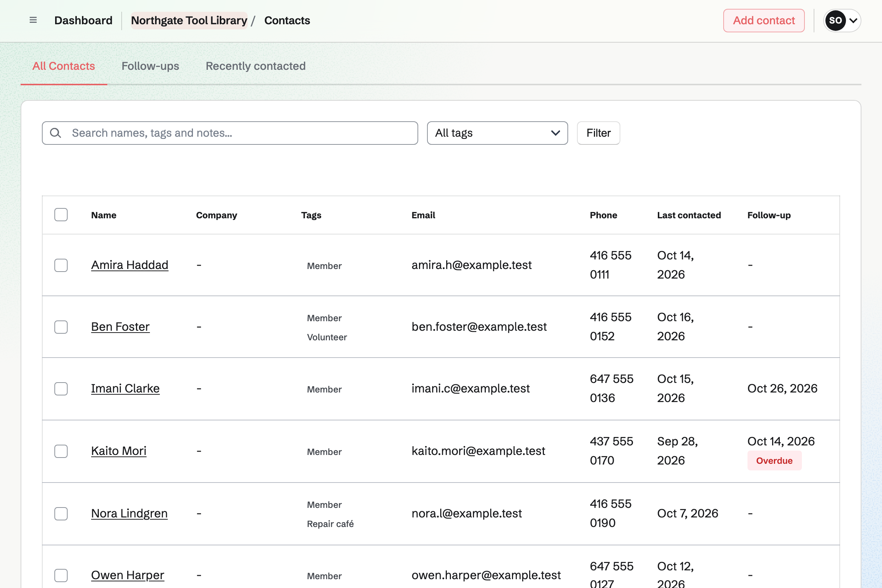The height and width of the screenshot is (588, 882).
Task: Click the Repair café tag
Action: [x=330, y=524]
